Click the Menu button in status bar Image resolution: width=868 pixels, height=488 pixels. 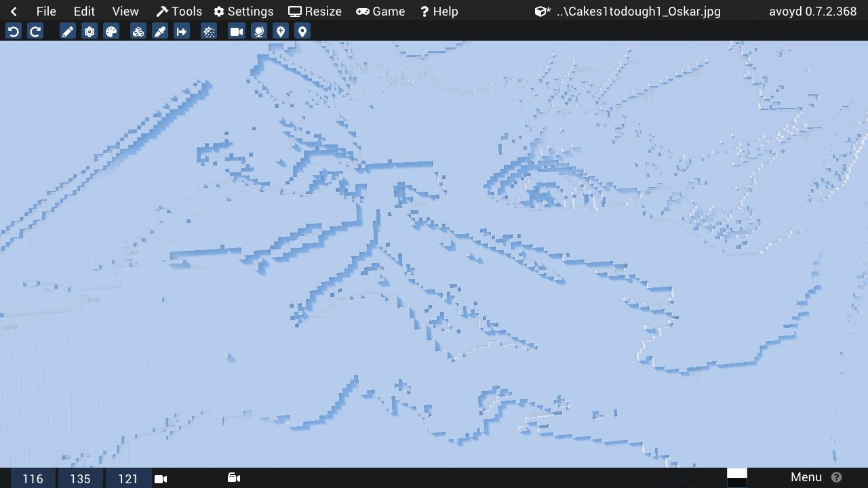806,477
